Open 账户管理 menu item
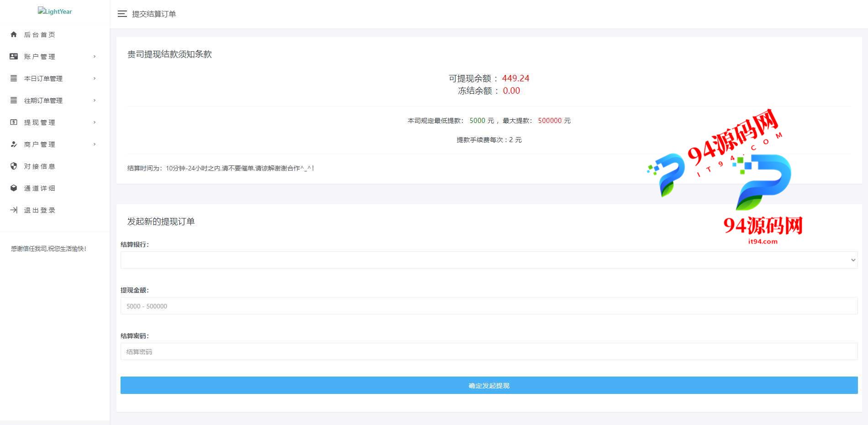The width and height of the screenshot is (868, 425). click(x=55, y=56)
